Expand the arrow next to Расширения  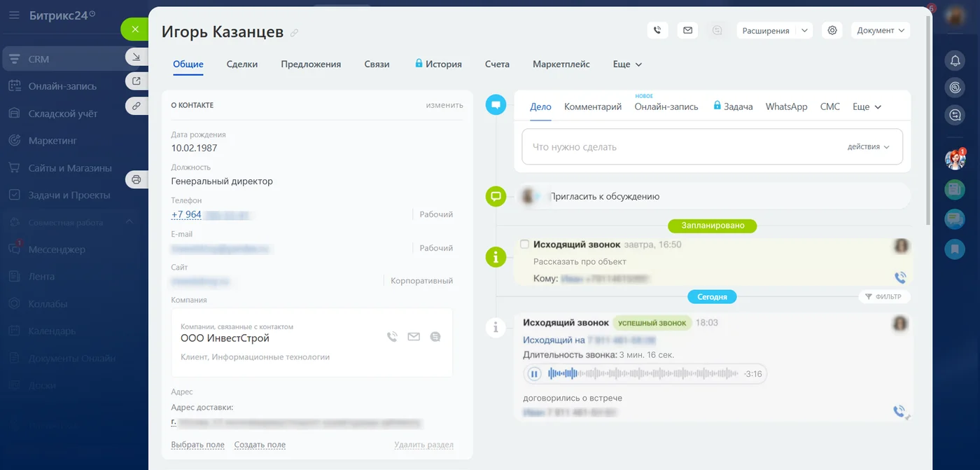804,30
